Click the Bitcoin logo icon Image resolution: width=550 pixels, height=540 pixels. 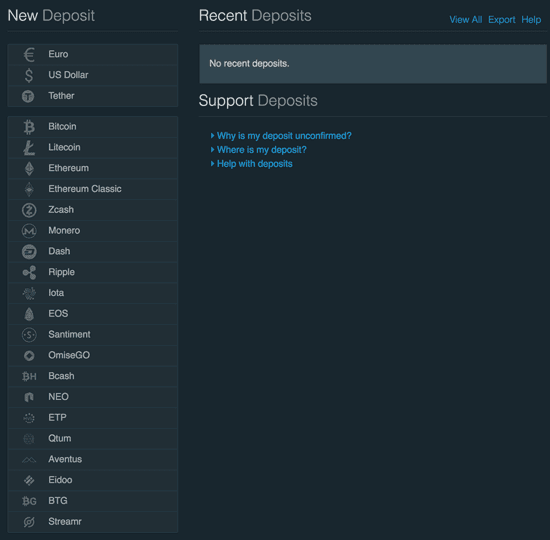point(29,127)
